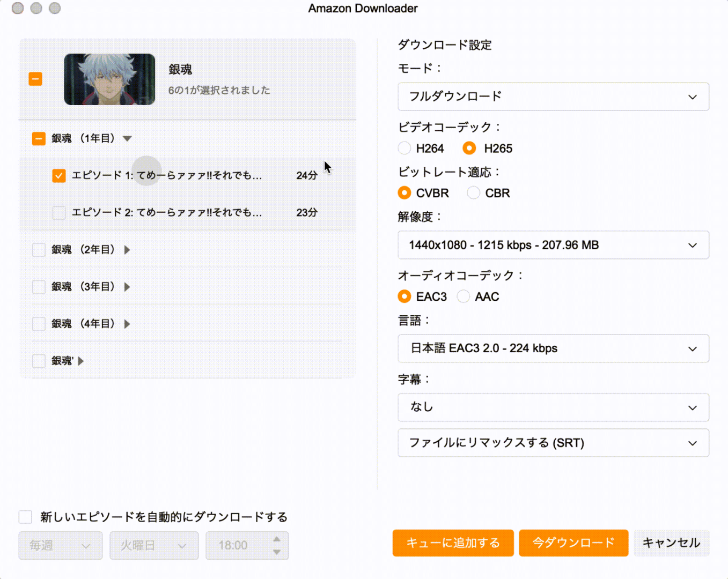Expand the 銀魂' season triangle

tap(81, 361)
